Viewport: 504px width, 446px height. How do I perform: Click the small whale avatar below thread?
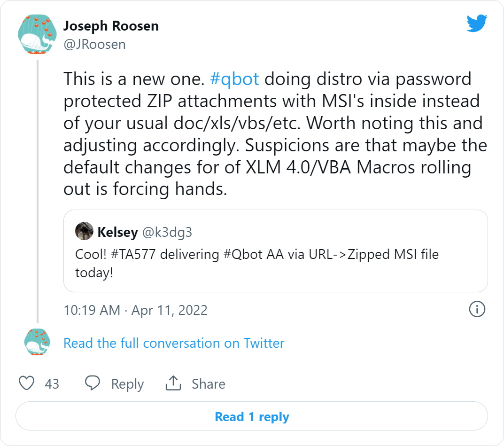click(37, 342)
